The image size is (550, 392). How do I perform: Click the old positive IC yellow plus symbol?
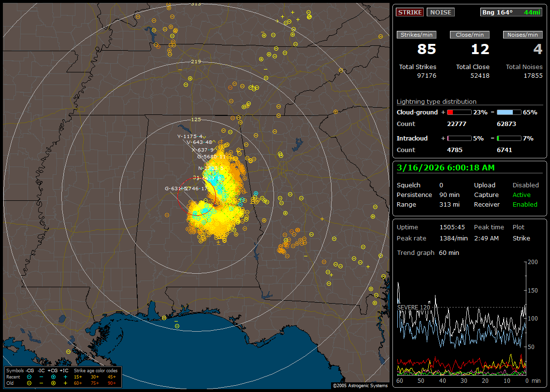point(65,383)
